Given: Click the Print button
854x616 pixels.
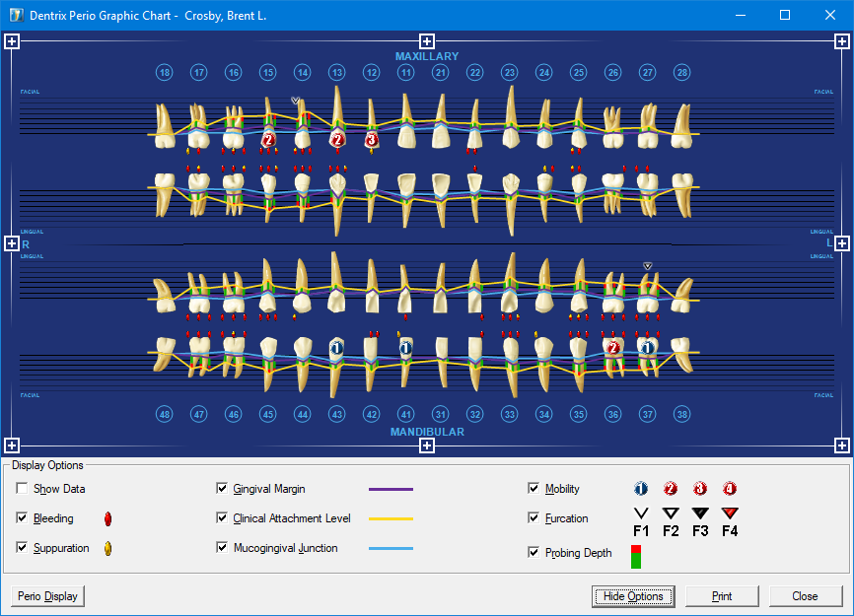Looking at the screenshot, I should point(722,596).
